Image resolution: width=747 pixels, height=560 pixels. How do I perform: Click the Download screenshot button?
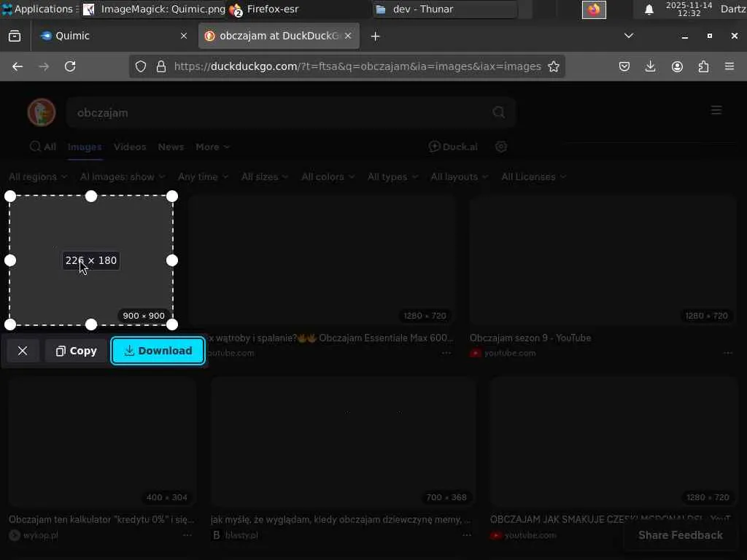pos(158,351)
